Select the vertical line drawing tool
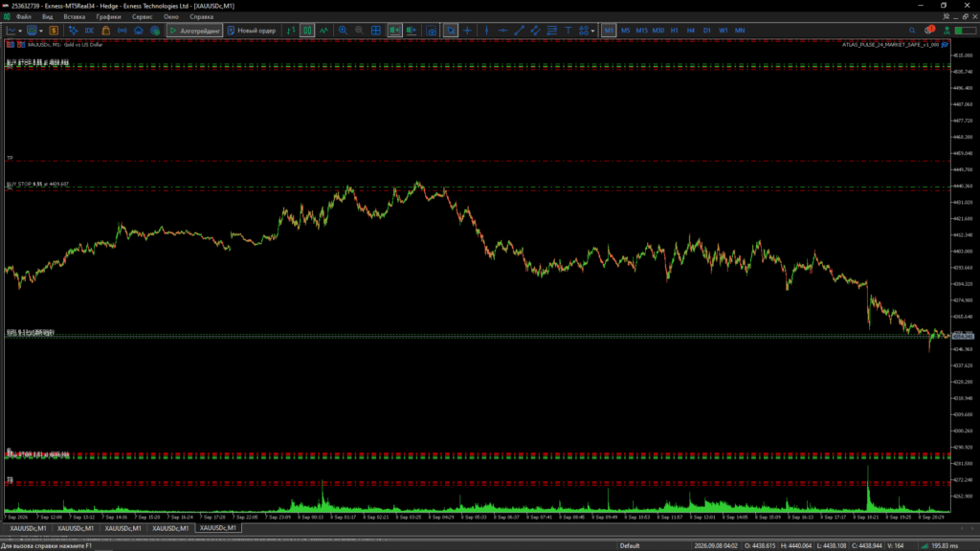980x551 pixels. tap(486, 31)
